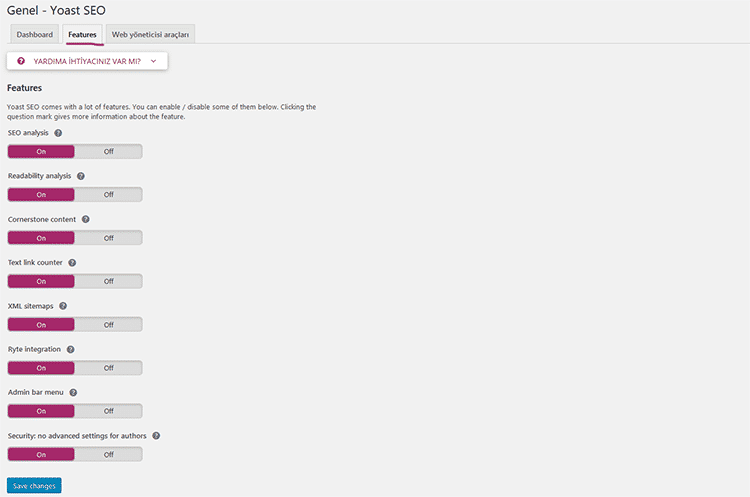Click the Features section heading
The height and width of the screenshot is (497, 750).
(24, 88)
